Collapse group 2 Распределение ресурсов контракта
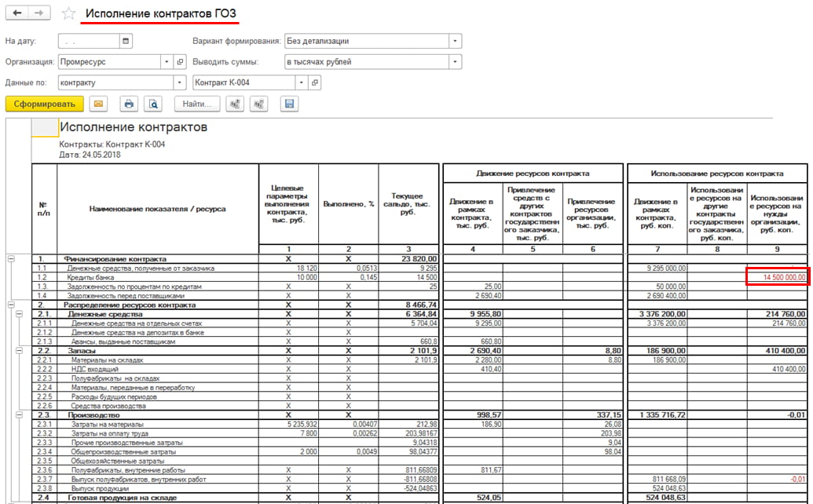Image resolution: width=813 pixels, height=504 pixels. pyautogui.click(x=12, y=305)
